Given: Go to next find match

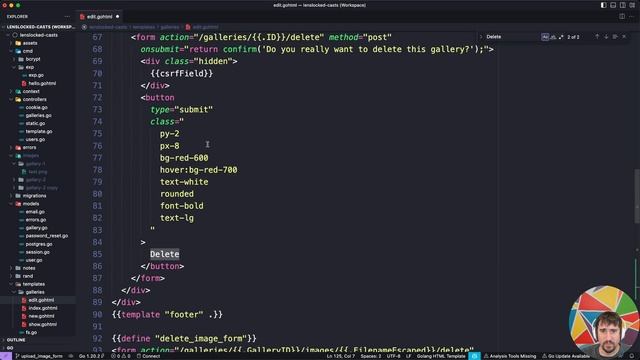Looking at the screenshot, I should coord(606,37).
